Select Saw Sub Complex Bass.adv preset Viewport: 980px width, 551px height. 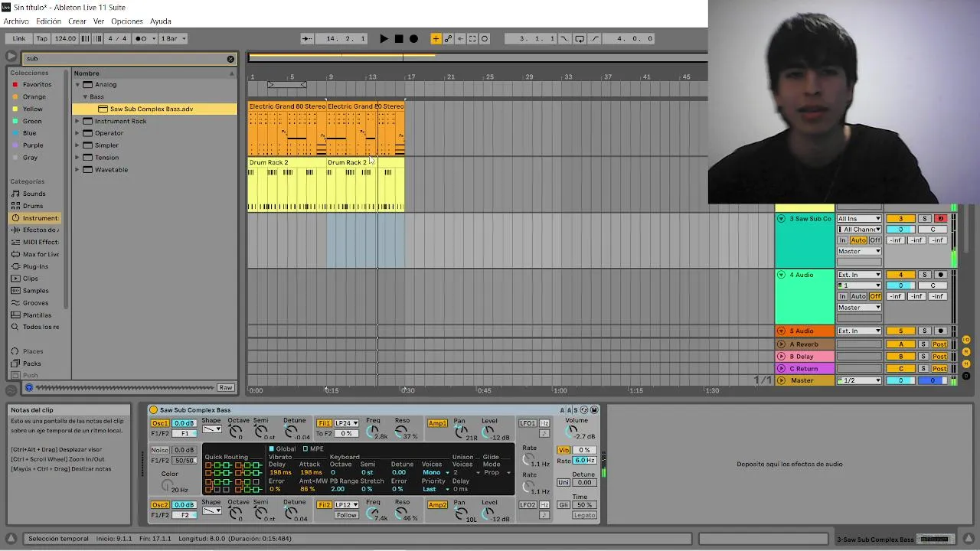coord(155,109)
